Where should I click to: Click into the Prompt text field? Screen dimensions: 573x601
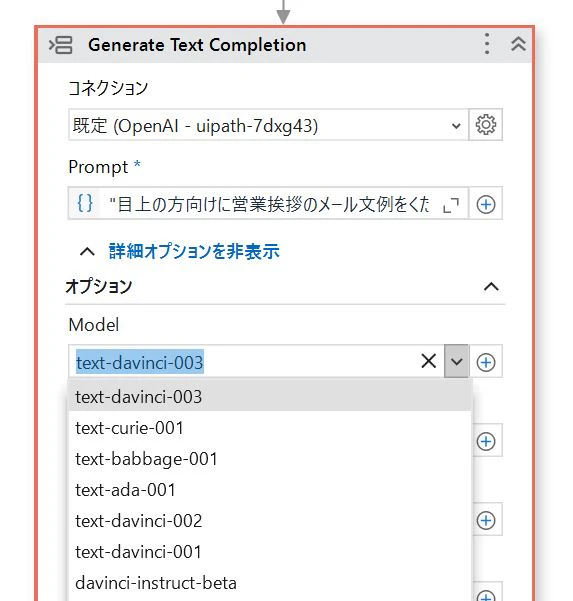(268, 204)
